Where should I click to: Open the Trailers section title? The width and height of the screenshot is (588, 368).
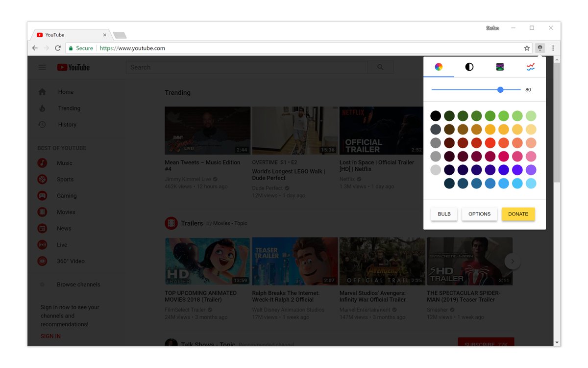click(x=192, y=223)
